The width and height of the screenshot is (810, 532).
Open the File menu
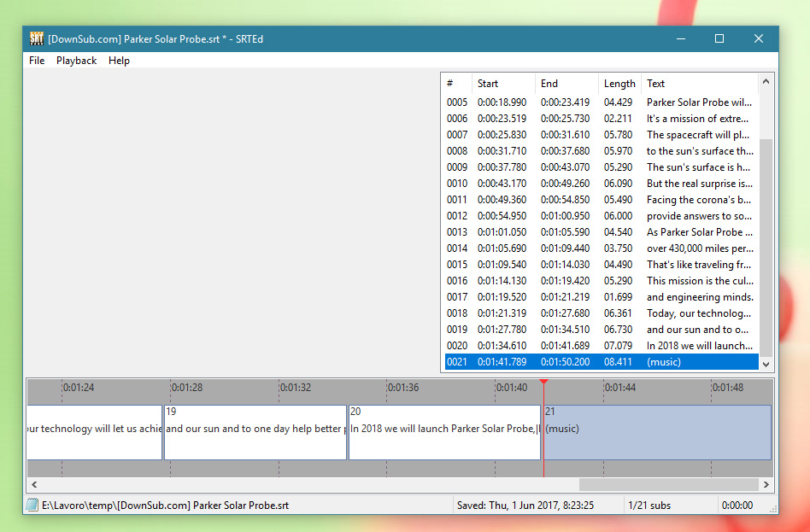click(37, 61)
